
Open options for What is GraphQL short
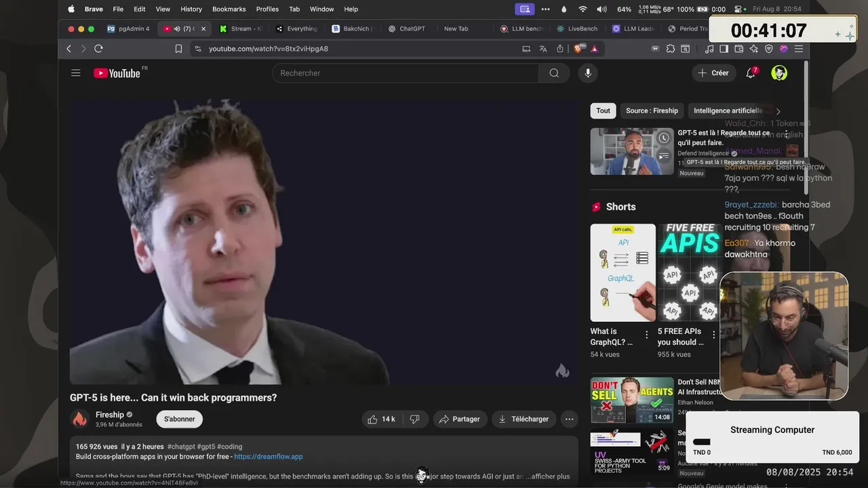(646, 335)
